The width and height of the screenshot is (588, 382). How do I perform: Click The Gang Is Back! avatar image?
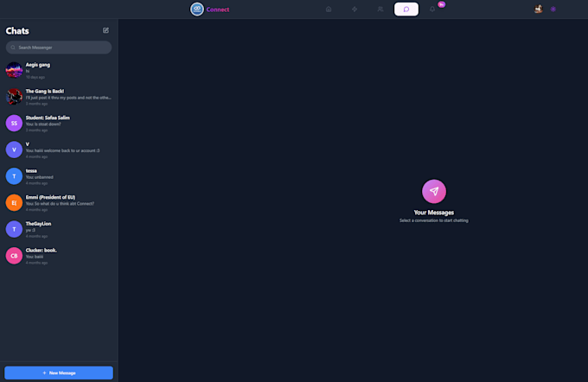point(14,97)
